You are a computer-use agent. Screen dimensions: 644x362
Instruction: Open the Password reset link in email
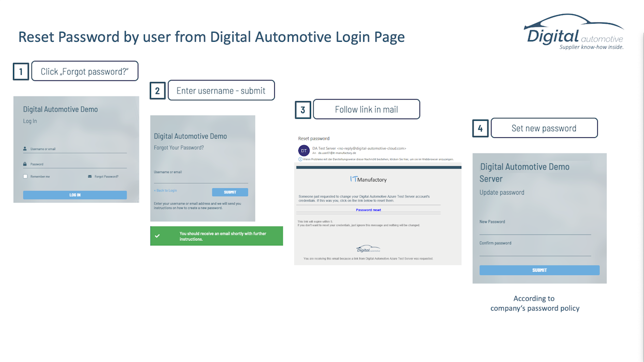368,210
